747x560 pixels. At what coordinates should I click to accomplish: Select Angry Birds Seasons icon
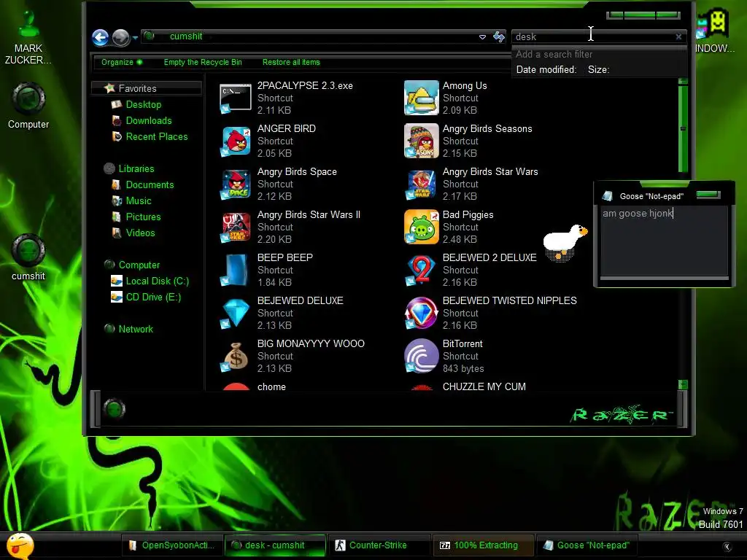[421, 141]
